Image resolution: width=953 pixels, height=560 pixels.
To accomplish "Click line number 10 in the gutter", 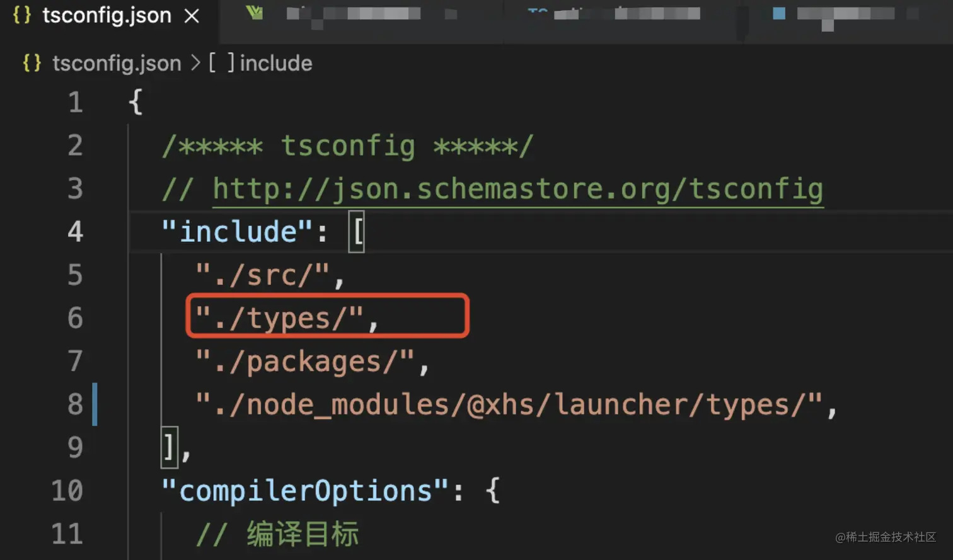I will coord(67,491).
